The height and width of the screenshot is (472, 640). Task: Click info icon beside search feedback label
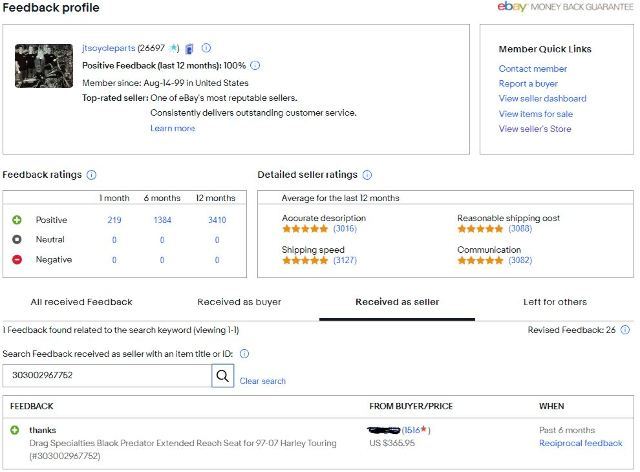tap(244, 354)
